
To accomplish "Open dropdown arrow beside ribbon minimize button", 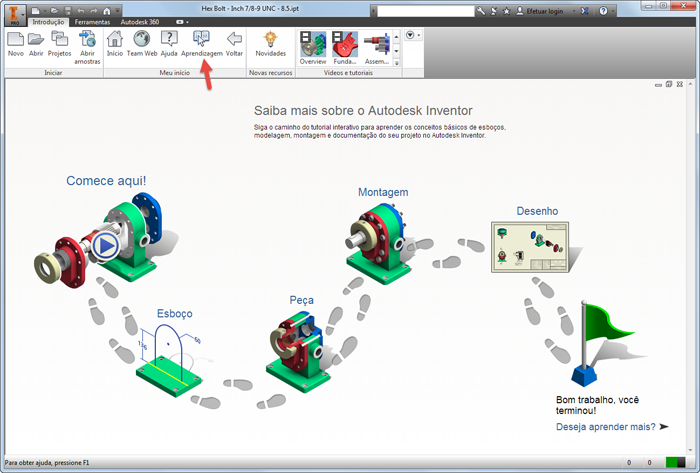I will coord(188,22).
